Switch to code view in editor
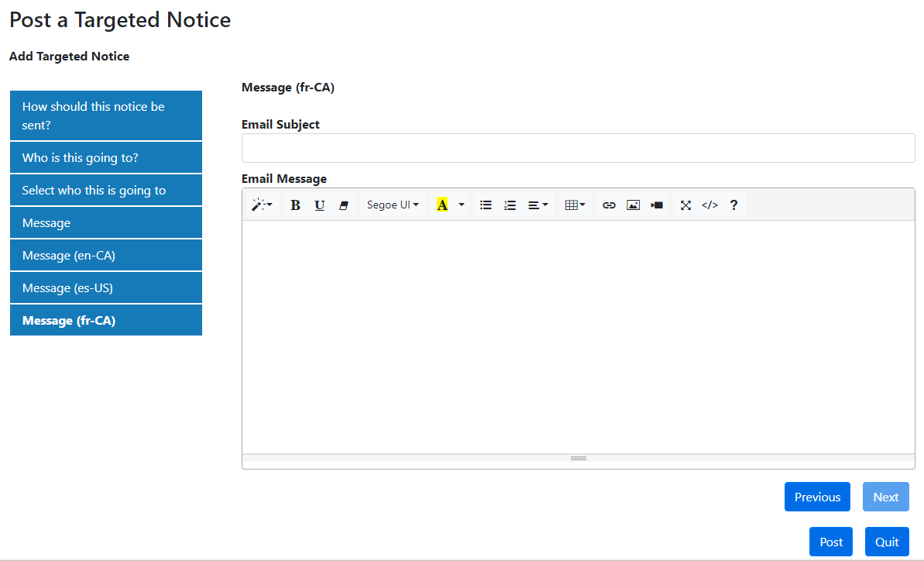 click(x=709, y=205)
